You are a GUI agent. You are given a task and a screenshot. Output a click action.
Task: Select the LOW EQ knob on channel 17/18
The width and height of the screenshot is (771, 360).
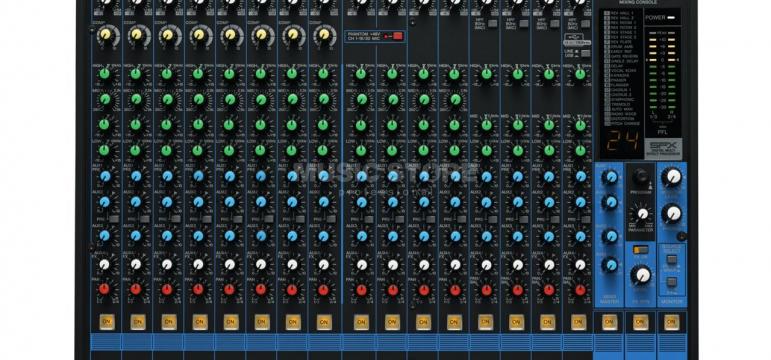tap(549, 150)
